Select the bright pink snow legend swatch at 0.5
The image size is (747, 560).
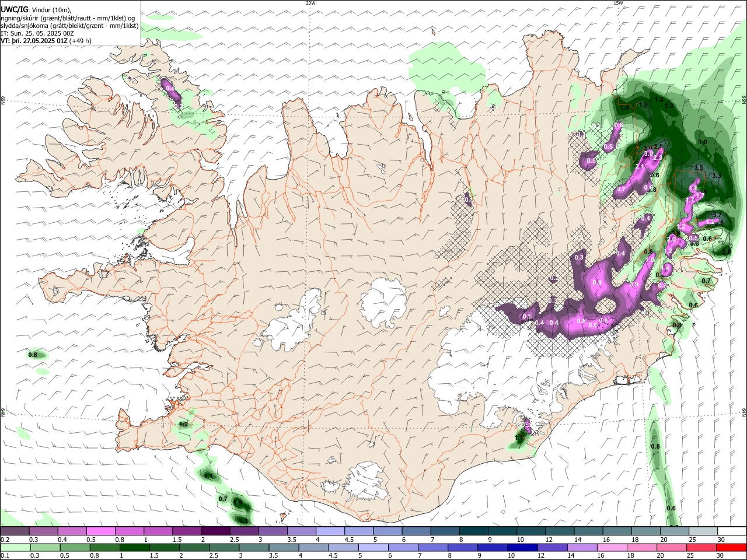click(x=101, y=531)
